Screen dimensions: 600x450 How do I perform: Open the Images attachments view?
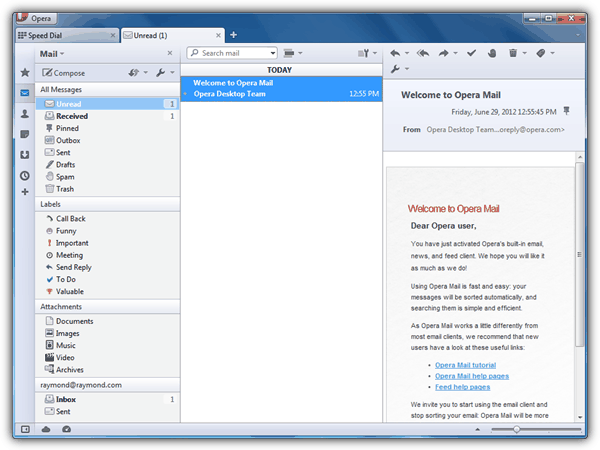pos(107,333)
